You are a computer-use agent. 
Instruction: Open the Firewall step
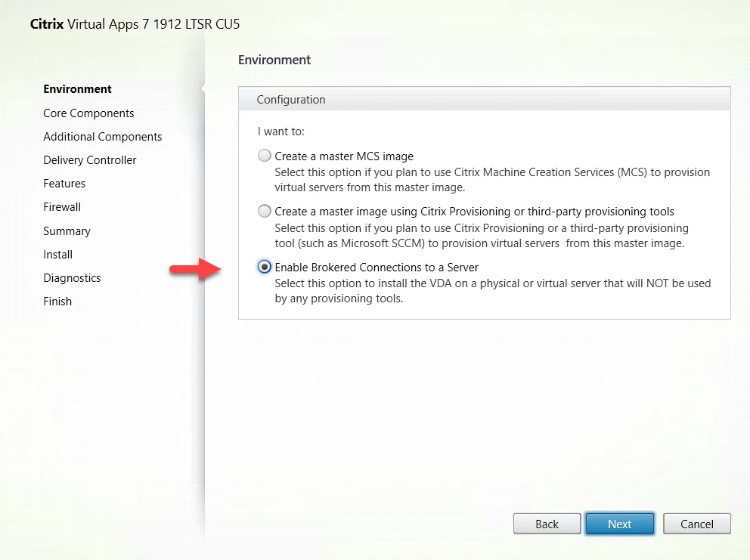[62, 207]
